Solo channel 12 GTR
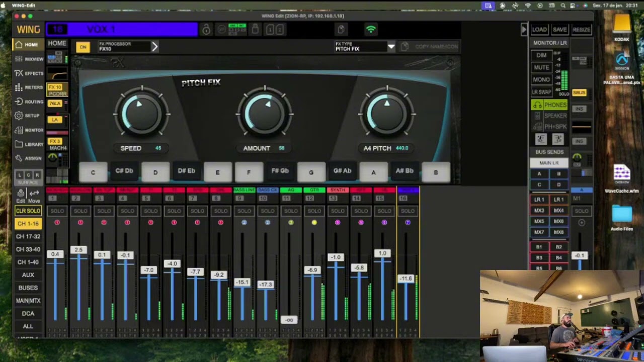 [314, 211]
